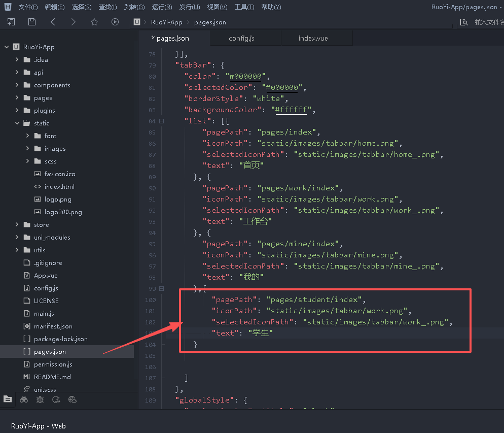The width and height of the screenshot is (504, 433).
Task: Click the save icon in the toolbar
Action: point(32,22)
